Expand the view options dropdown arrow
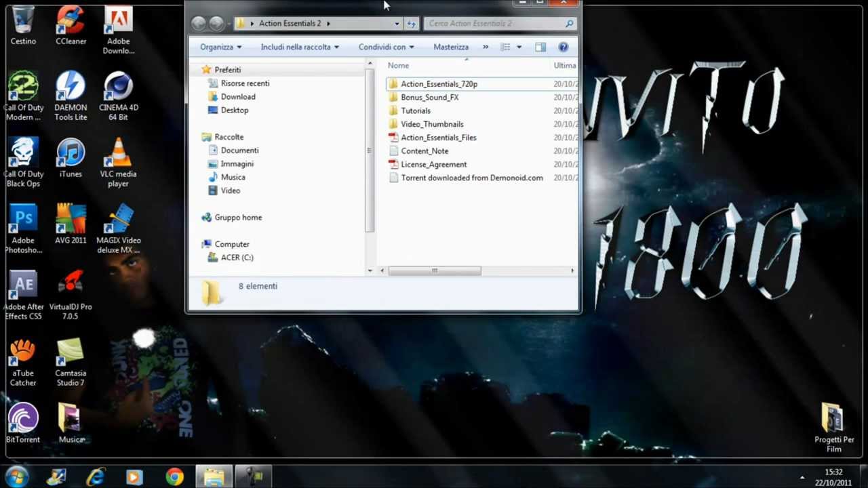Screen dimensions: 868x488 519,47
